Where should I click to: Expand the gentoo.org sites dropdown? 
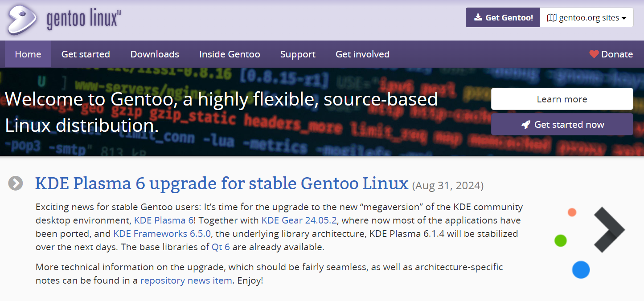587,18
